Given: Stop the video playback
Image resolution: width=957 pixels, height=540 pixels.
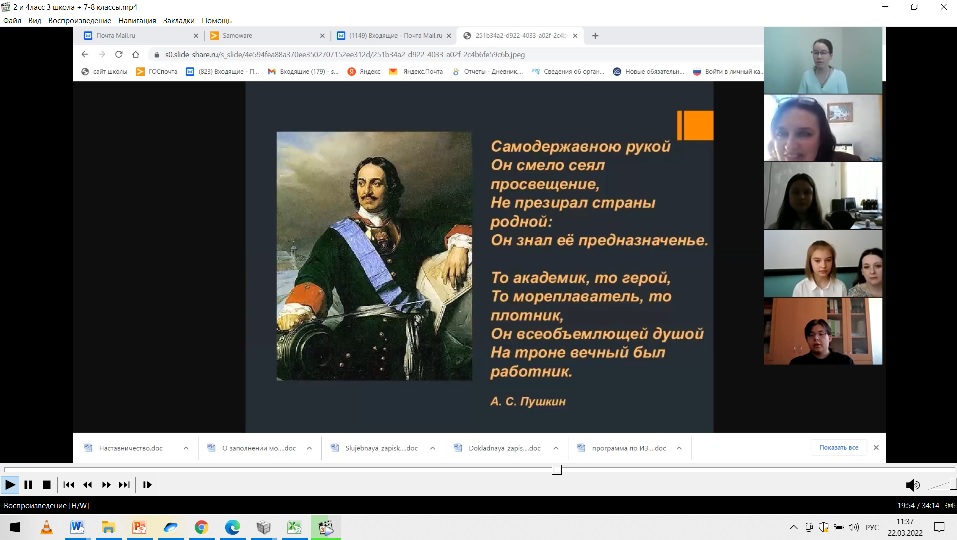Looking at the screenshot, I should point(46,484).
